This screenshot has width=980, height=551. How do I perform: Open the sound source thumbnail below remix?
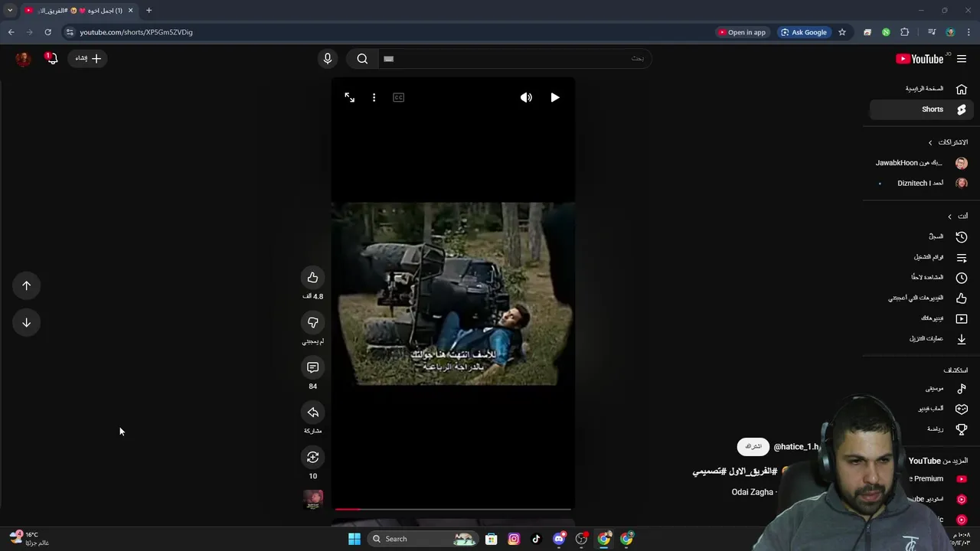click(x=313, y=500)
